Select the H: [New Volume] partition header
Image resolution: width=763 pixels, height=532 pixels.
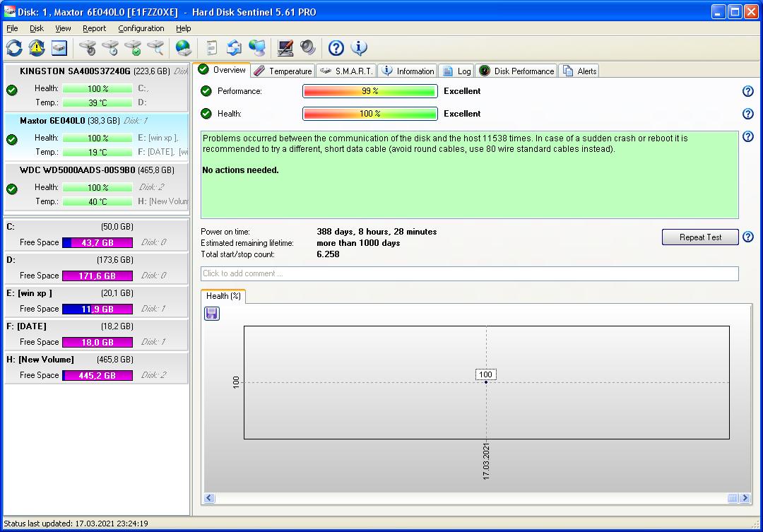pos(40,359)
